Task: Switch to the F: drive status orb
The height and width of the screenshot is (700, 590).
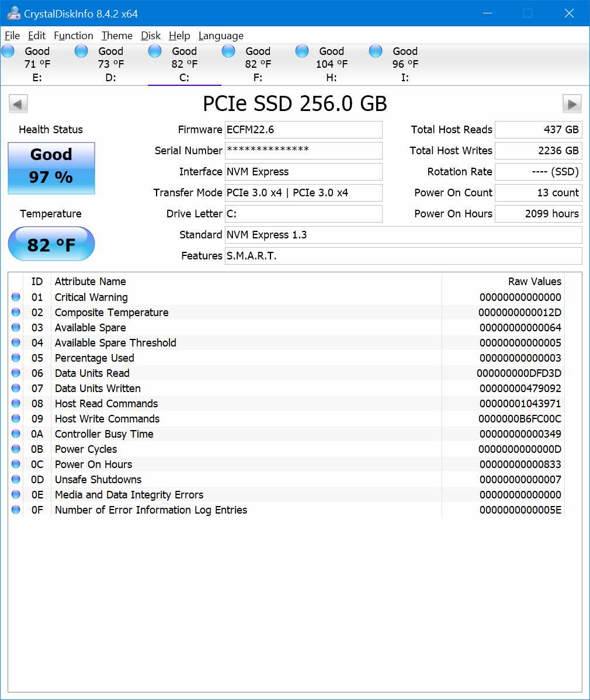Action: [x=229, y=51]
